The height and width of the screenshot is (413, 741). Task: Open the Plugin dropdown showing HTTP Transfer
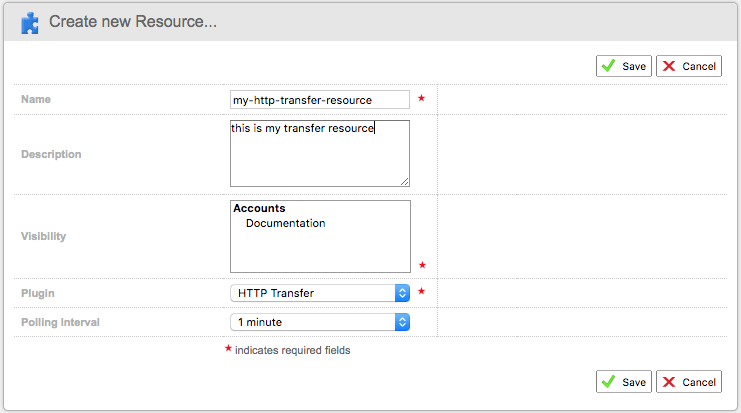click(x=320, y=293)
